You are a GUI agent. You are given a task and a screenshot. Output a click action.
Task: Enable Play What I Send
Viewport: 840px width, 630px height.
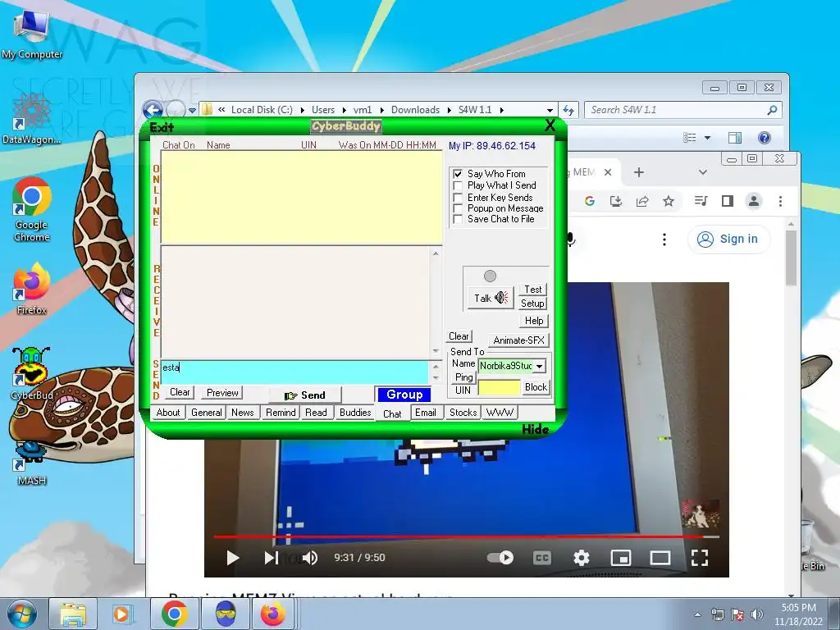point(458,185)
